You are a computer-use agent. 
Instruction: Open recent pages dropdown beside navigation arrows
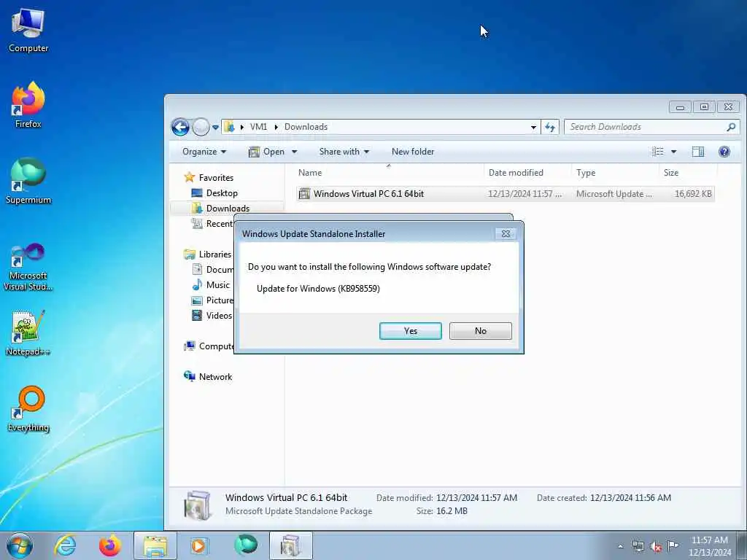pyautogui.click(x=215, y=128)
